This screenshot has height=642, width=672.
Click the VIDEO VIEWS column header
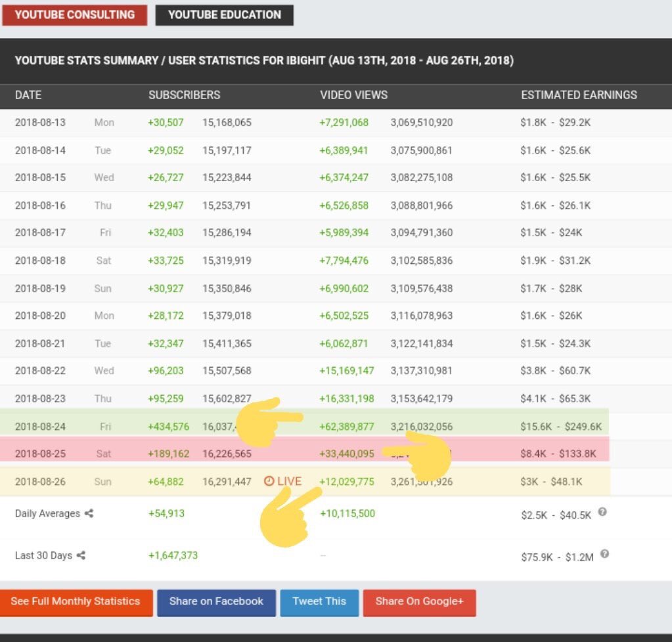point(353,95)
